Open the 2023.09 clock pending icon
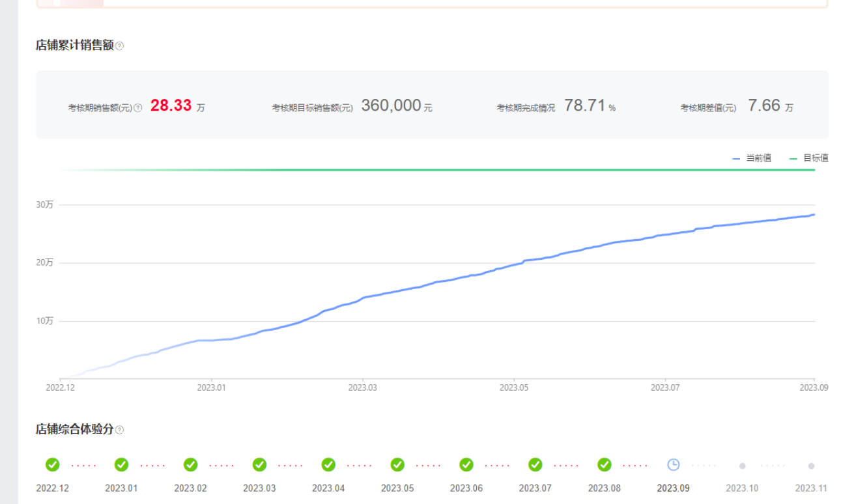Viewport: 841px width, 504px height. pos(673,465)
